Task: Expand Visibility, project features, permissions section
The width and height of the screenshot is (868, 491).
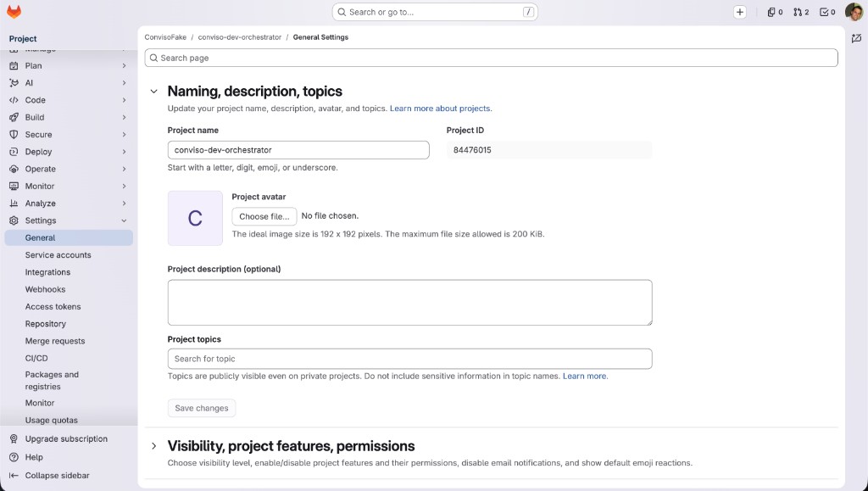Action: (154, 445)
